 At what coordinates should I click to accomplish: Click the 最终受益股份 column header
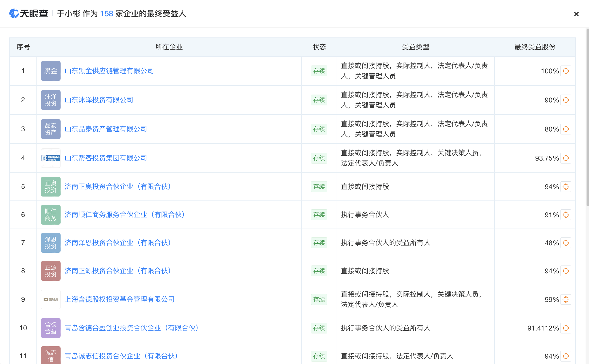click(x=535, y=47)
